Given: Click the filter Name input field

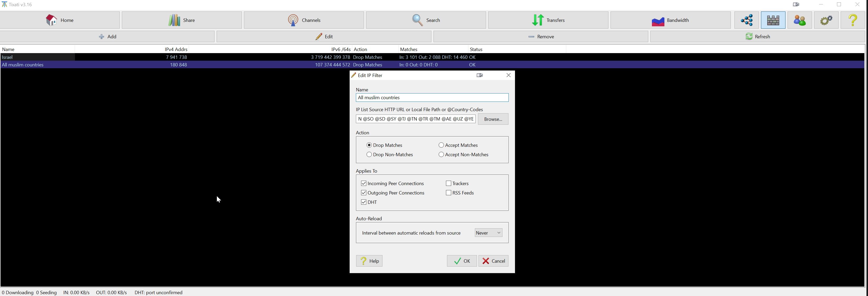Looking at the screenshot, I should [432, 98].
